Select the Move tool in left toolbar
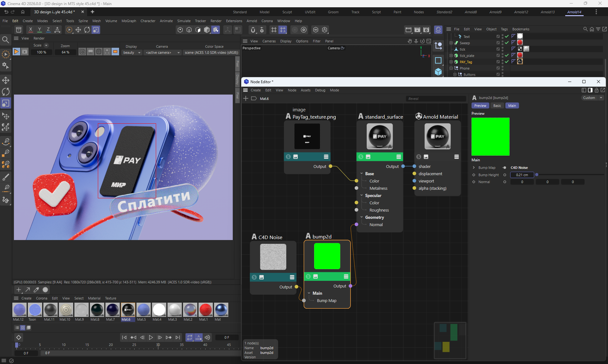The height and width of the screenshot is (364, 608). [6, 80]
